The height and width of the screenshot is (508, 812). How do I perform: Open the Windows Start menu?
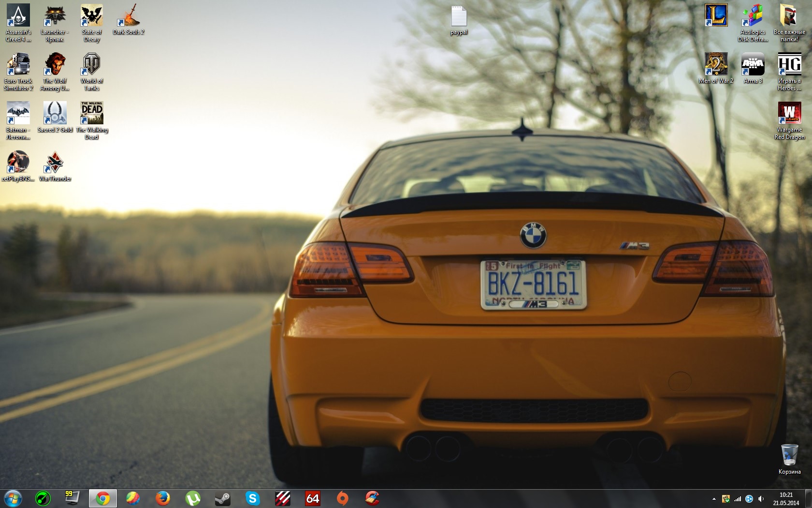tap(13, 498)
